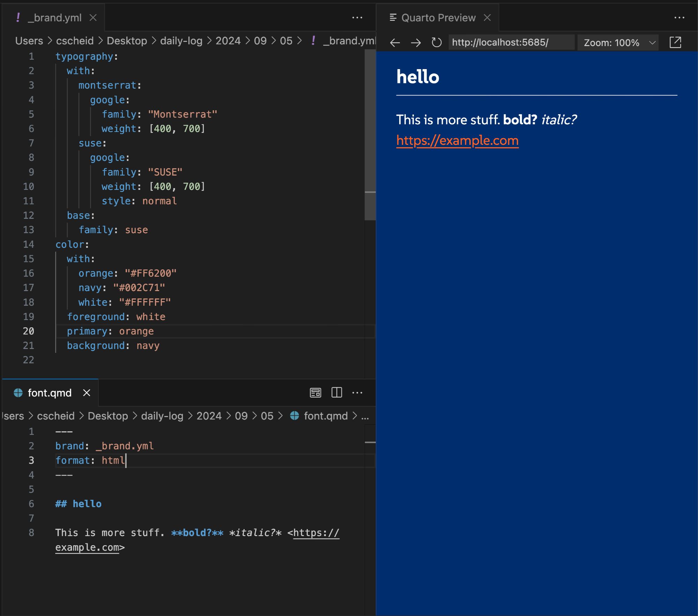Click the white "#FFFFFF" value
This screenshot has height=616, width=698.
(145, 302)
